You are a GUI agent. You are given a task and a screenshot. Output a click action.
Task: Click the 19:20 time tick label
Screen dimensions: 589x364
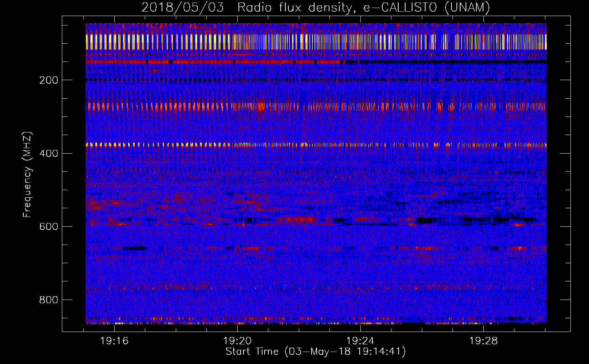coord(237,341)
